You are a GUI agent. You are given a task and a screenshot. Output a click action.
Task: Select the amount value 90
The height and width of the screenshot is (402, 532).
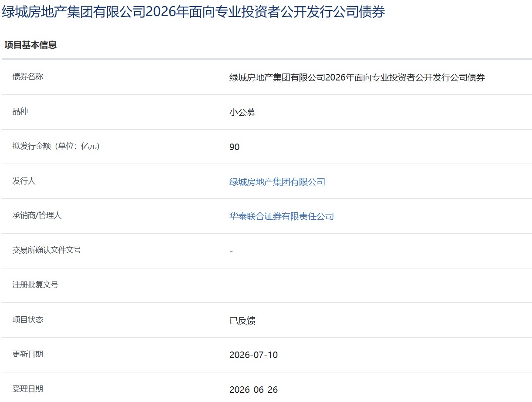click(x=235, y=147)
